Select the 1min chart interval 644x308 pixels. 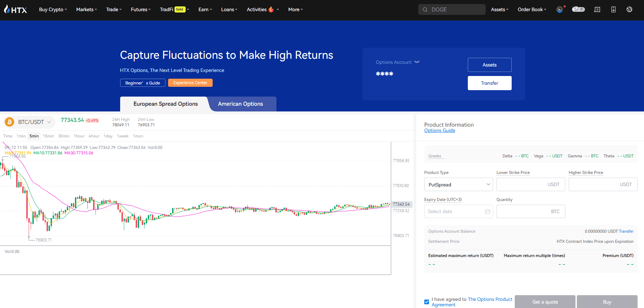[x=21, y=136]
